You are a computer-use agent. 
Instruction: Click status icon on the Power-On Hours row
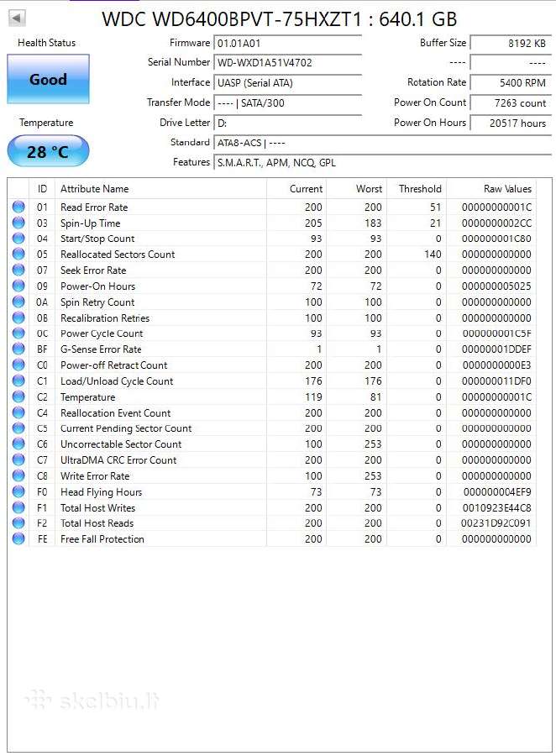(18, 286)
